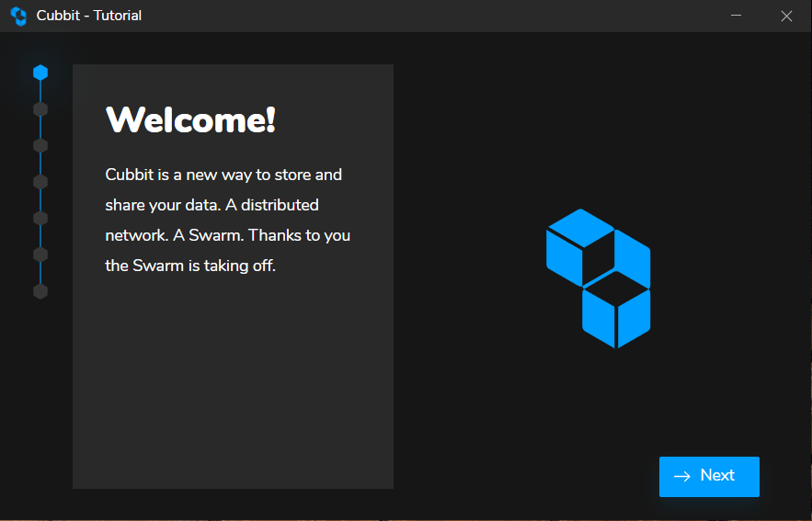Image resolution: width=812 pixels, height=521 pixels.
Task: Click the "Cubbit - Tutorial" window title
Action: (89, 16)
